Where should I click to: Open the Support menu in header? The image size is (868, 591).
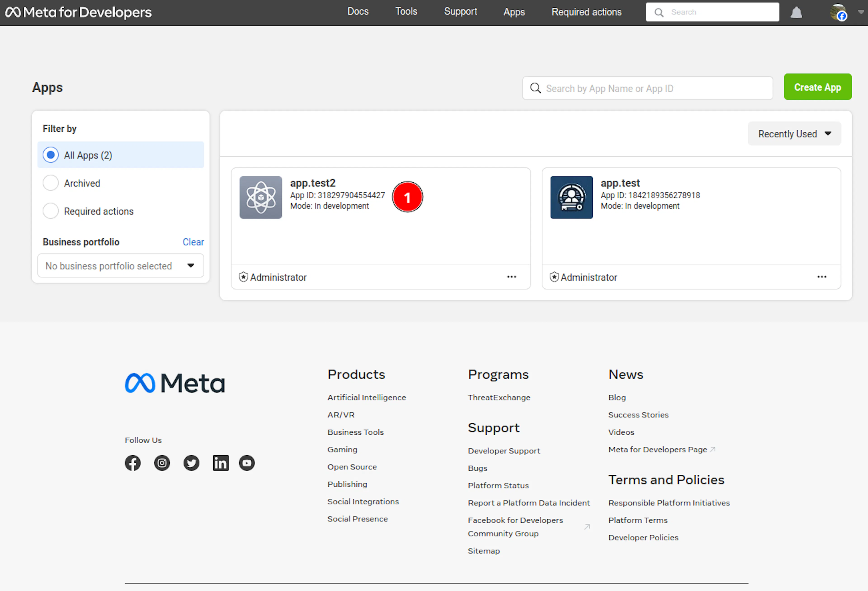click(460, 12)
